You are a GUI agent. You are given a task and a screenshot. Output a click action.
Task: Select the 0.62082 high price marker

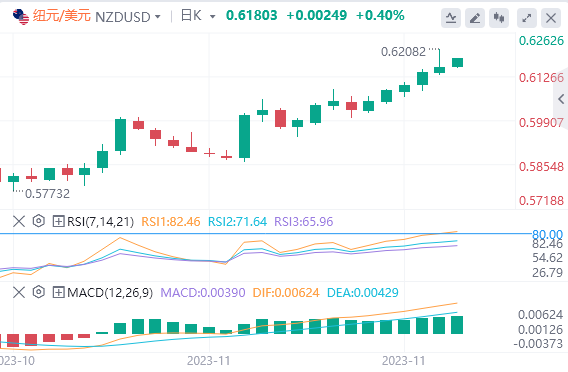(403, 52)
